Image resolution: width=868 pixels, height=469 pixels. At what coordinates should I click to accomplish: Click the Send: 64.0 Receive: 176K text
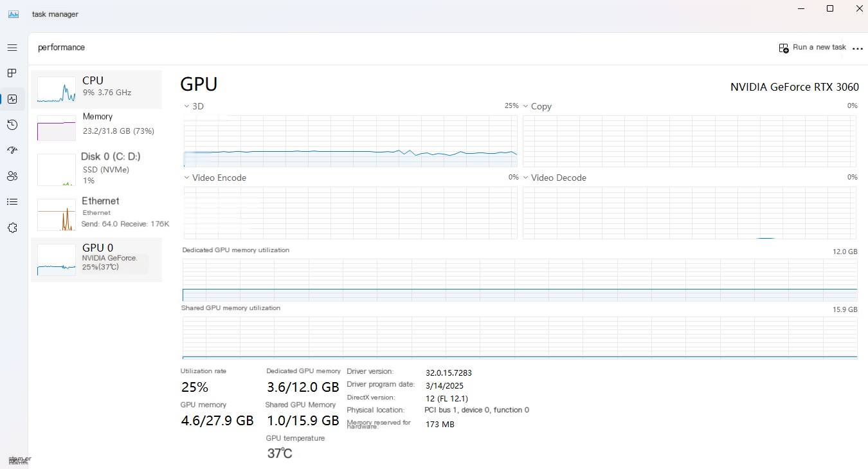pyautogui.click(x=125, y=224)
